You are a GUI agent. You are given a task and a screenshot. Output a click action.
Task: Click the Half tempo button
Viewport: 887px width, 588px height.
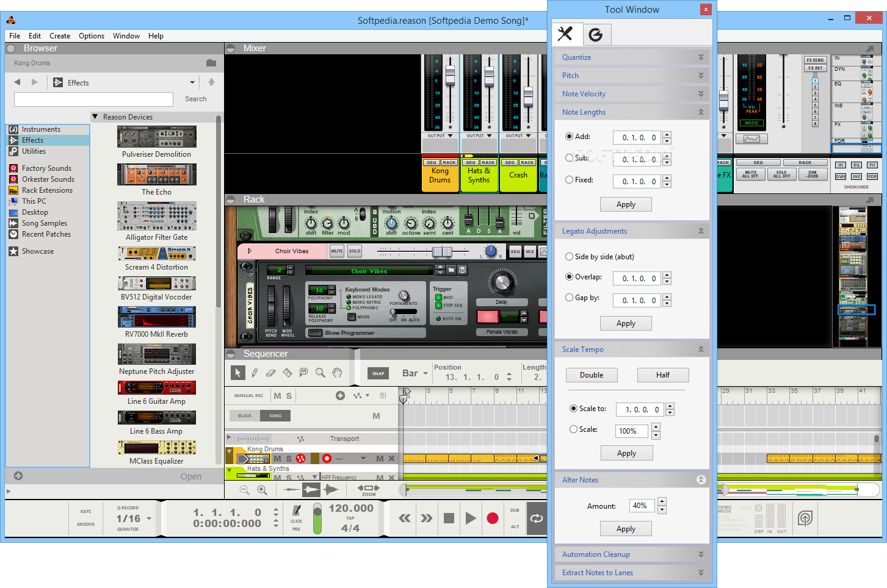[663, 375]
